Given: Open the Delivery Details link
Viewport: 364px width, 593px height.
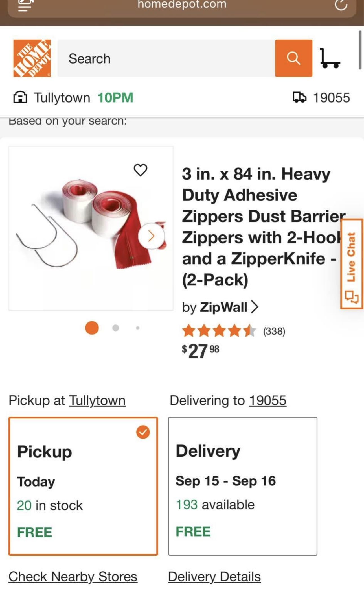Looking at the screenshot, I should click(214, 577).
